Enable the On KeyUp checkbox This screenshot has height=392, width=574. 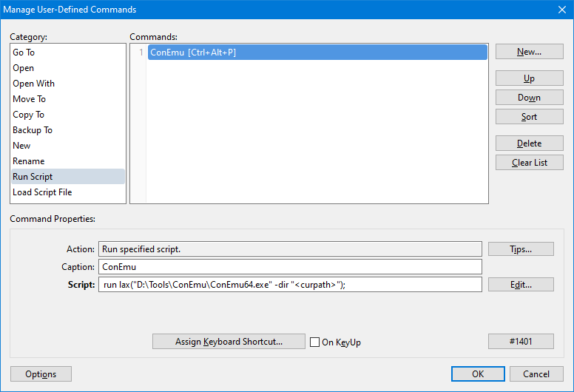point(315,342)
